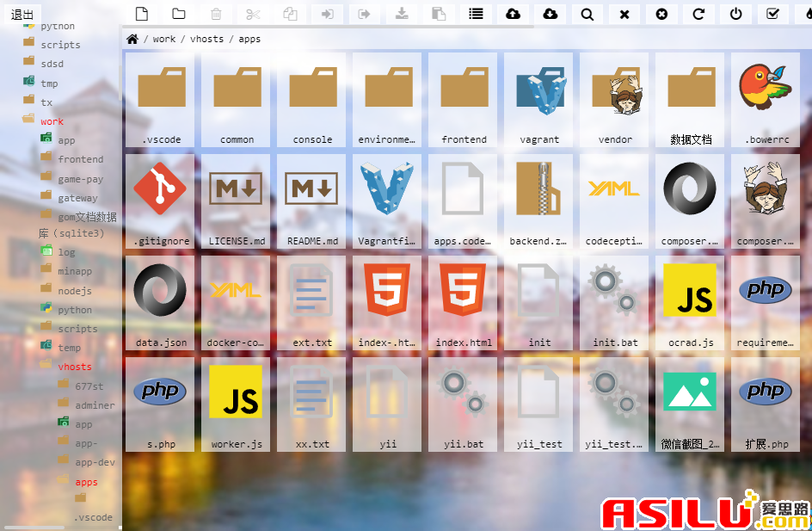Open the nodejs folder in sidebar tree
812x531 pixels.
pos(75,291)
